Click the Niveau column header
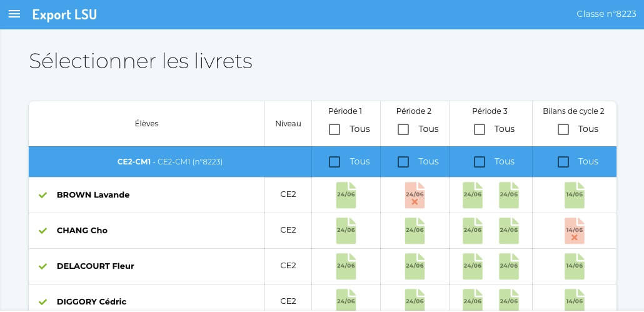 tap(288, 124)
